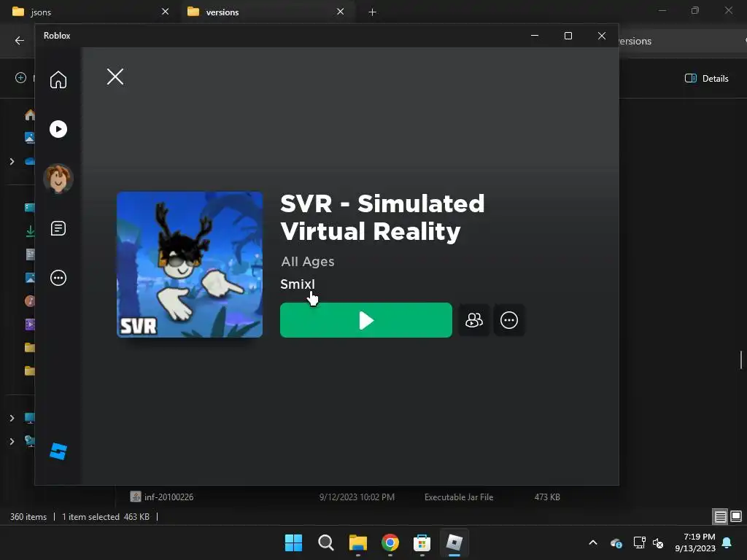This screenshot has width=747, height=560.
Task: Close the game details overlay with X
Action: 115,76
